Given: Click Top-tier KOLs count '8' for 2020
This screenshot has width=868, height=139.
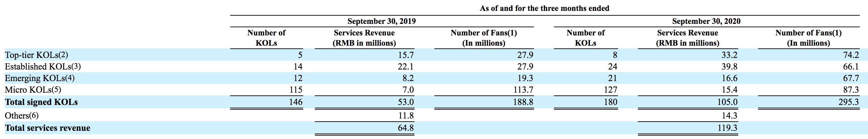Looking at the screenshot, I should point(615,55).
